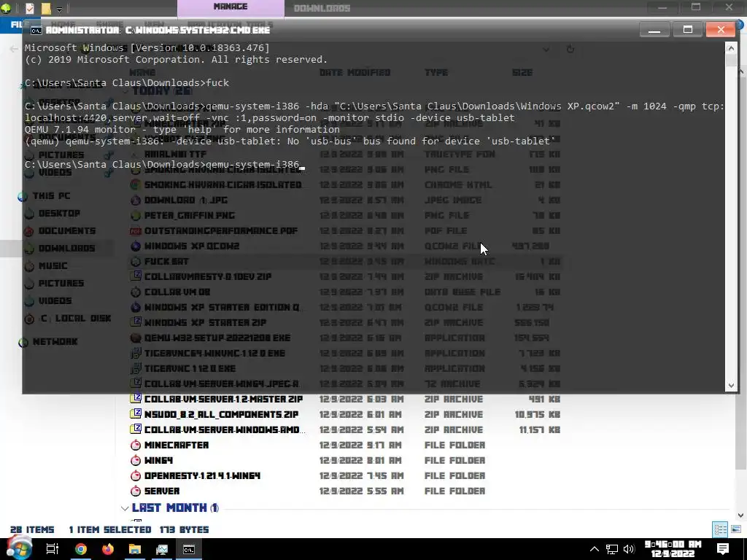This screenshot has width=747, height=560.
Task: Click the Explorer file list scroll-down arrow
Action: click(x=741, y=516)
